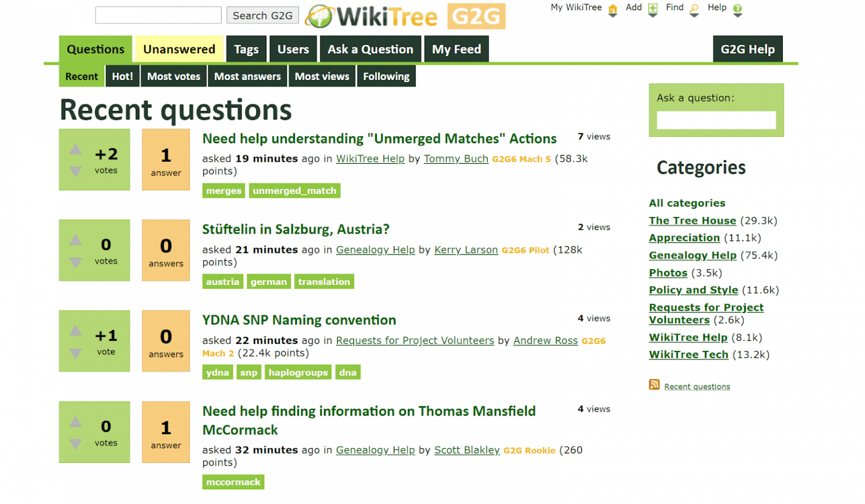865x504 pixels.
Task: Upvote the YDNA SNP Naming convention question
Action: pyautogui.click(x=75, y=331)
